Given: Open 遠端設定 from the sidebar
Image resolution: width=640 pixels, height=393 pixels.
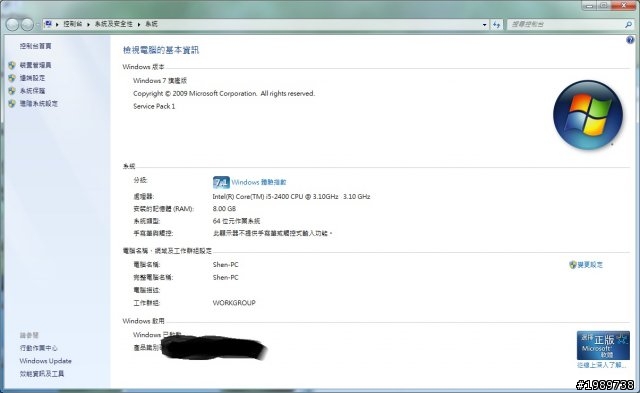Looking at the screenshot, I should pyautogui.click(x=33, y=78).
